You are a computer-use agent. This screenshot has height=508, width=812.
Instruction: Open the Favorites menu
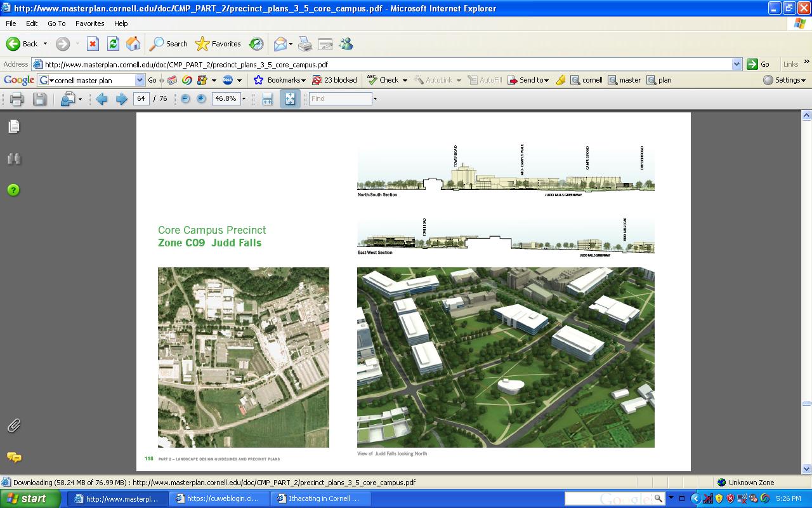point(89,23)
